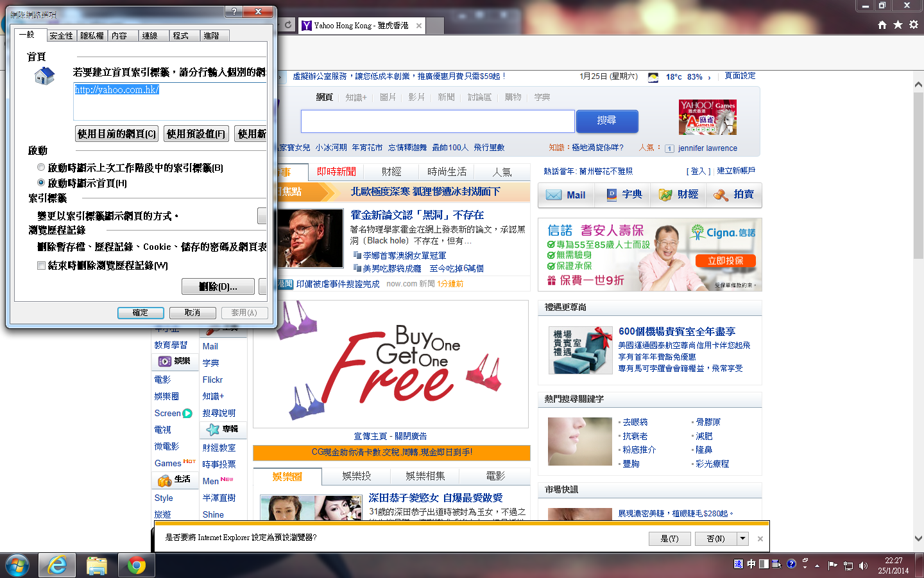The width and height of the screenshot is (924, 578).
Task: Show hidden system tray icons arrow
Action: 817,566
